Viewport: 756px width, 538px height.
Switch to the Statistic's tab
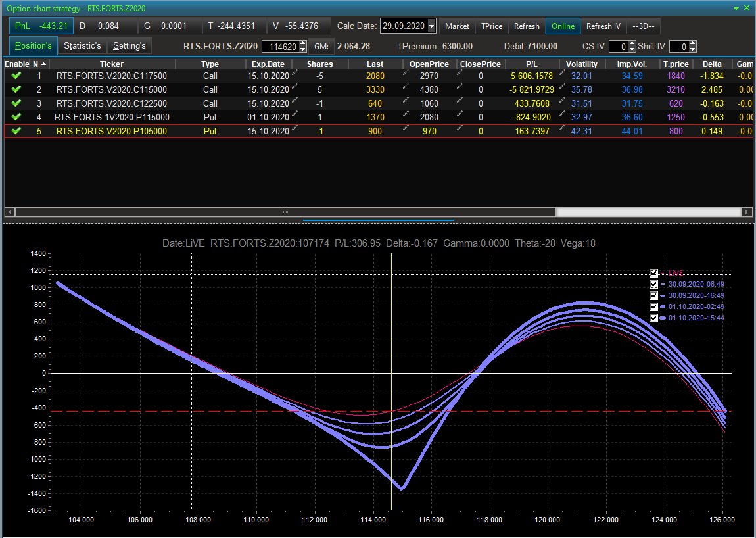click(x=83, y=46)
